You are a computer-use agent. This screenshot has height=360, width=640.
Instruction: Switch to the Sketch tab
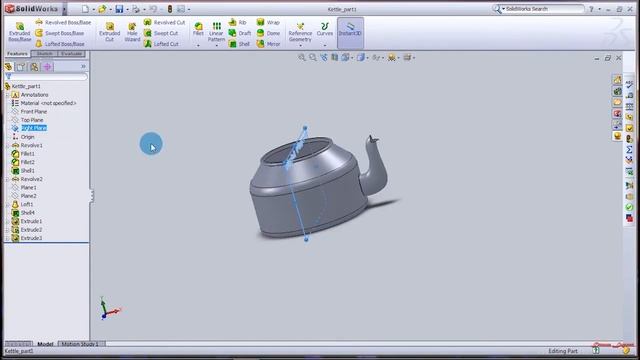point(44,54)
